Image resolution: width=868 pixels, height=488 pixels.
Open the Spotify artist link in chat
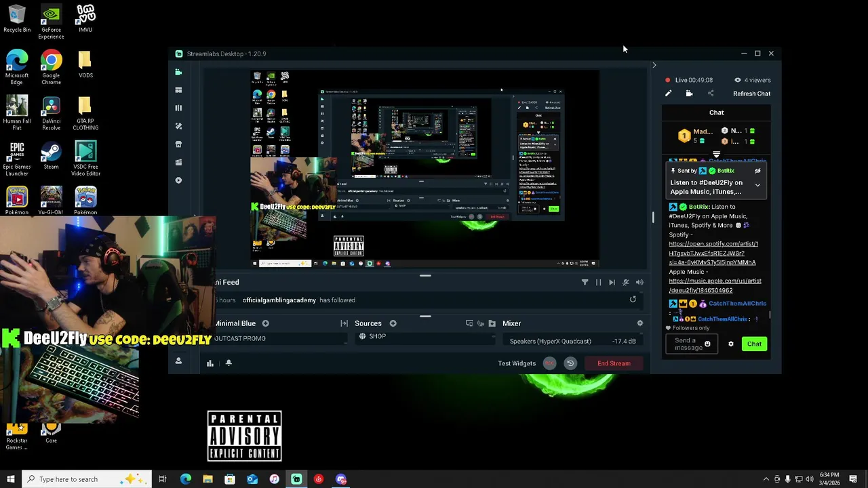pyautogui.click(x=713, y=253)
